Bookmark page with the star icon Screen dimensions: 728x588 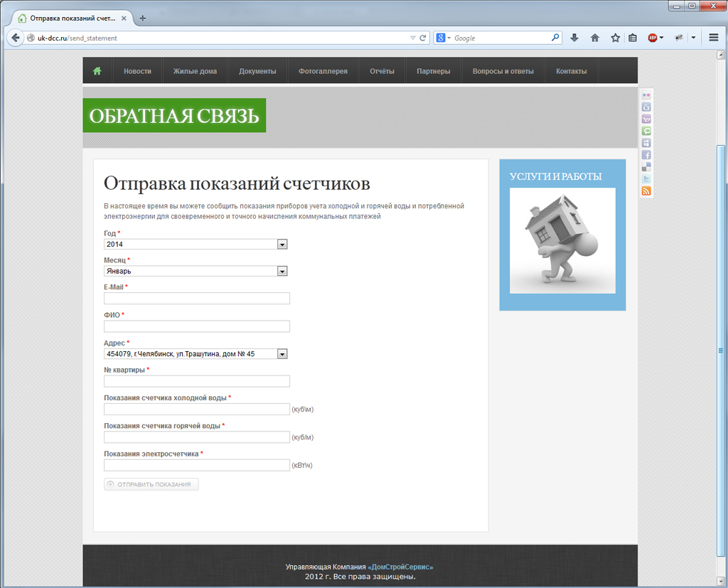click(x=615, y=38)
